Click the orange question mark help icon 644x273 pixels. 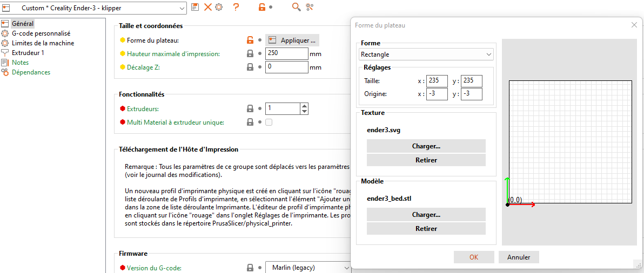coord(236,7)
